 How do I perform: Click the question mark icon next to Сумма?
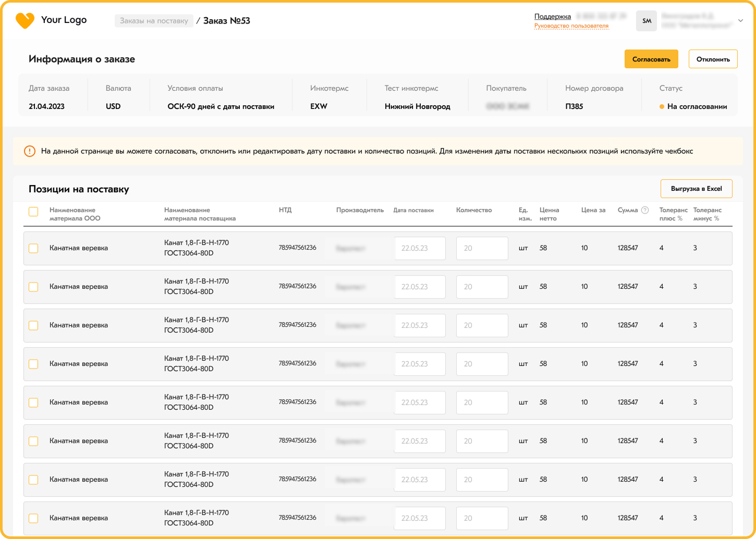coord(645,210)
